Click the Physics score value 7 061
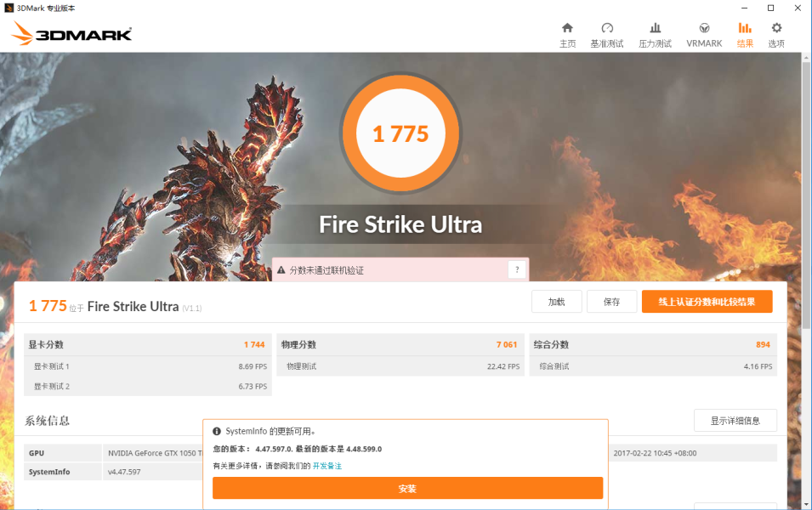The width and height of the screenshot is (812, 510). [x=507, y=345]
